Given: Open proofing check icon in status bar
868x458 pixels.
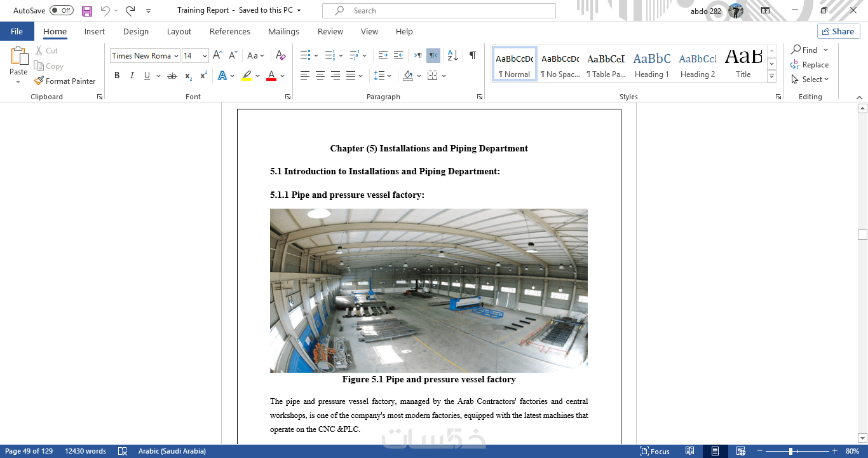Looking at the screenshot, I should coord(123,451).
